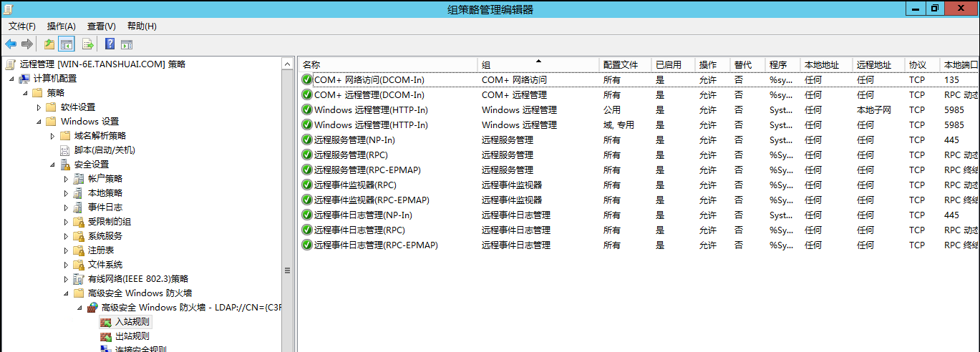
Task: Sort by the 名称 column header
Action: [x=388, y=64]
